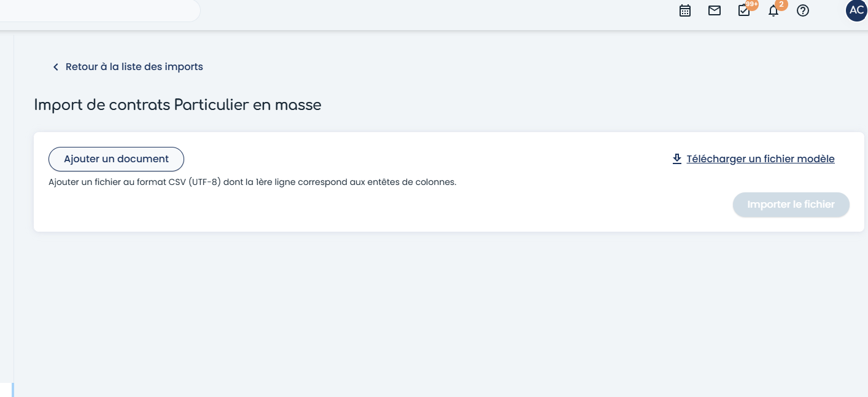Click the notifications bell icon

[x=773, y=11]
